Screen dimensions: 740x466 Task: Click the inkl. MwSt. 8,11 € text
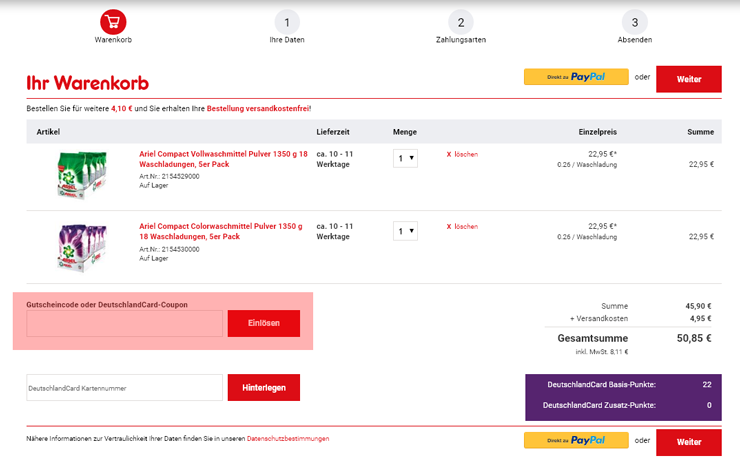coord(602,352)
